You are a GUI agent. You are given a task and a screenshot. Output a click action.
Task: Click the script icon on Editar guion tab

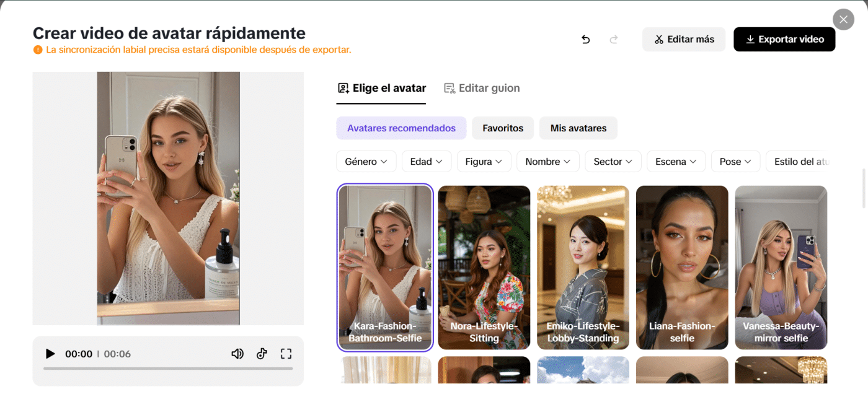(448, 87)
